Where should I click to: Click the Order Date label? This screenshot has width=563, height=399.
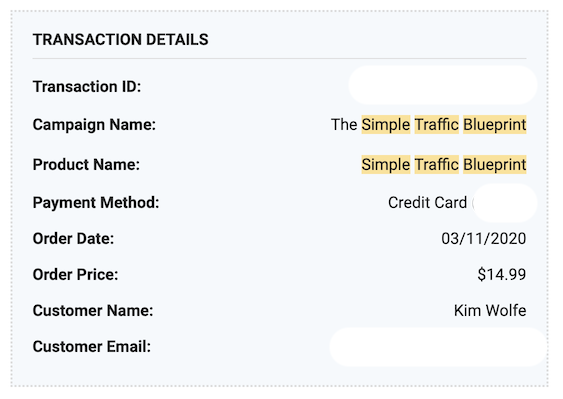pyautogui.click(x=73, y=238)
